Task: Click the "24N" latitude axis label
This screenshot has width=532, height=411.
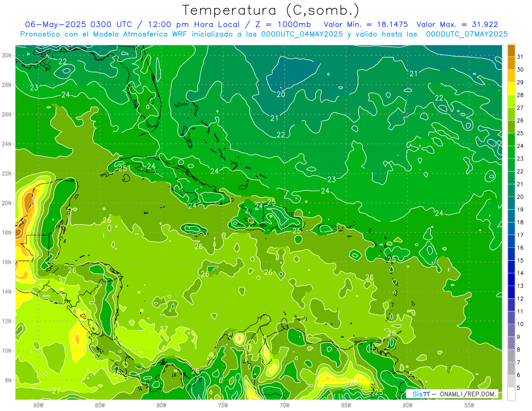Action: click(x=6, y=144)
